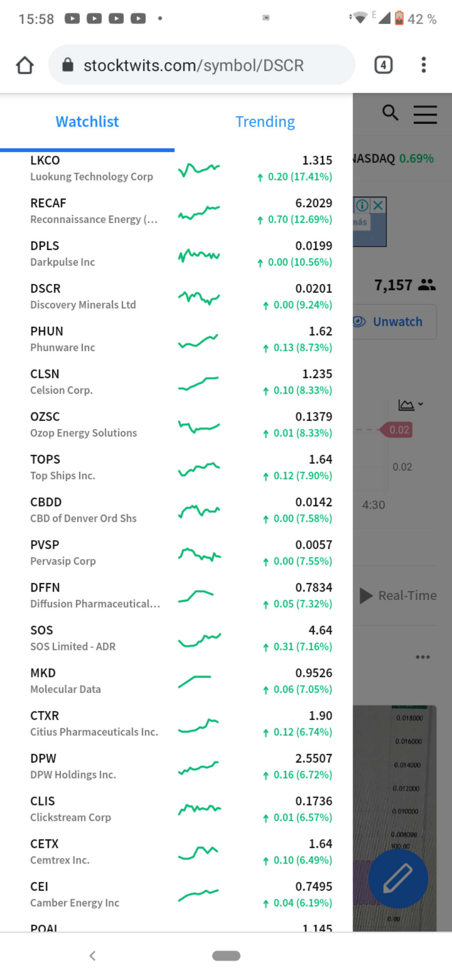Open the three-dot more options
452x980 pixels.
tap(423, 657)
